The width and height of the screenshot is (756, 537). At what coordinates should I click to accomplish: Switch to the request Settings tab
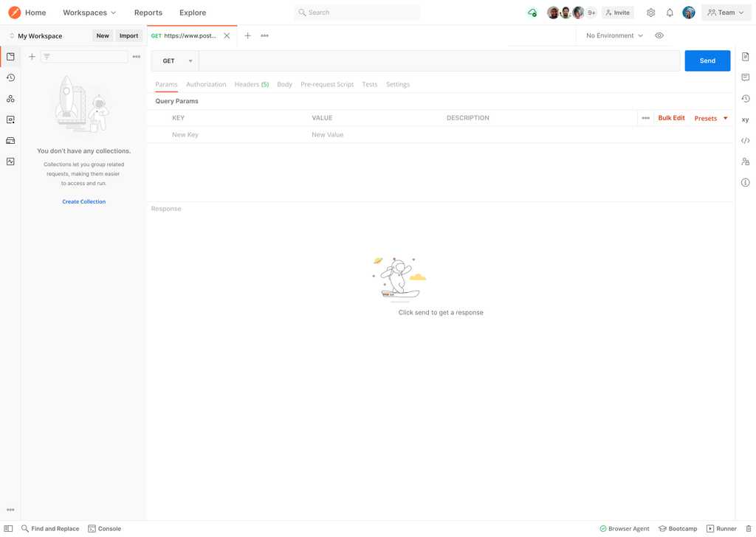point(398,84)
